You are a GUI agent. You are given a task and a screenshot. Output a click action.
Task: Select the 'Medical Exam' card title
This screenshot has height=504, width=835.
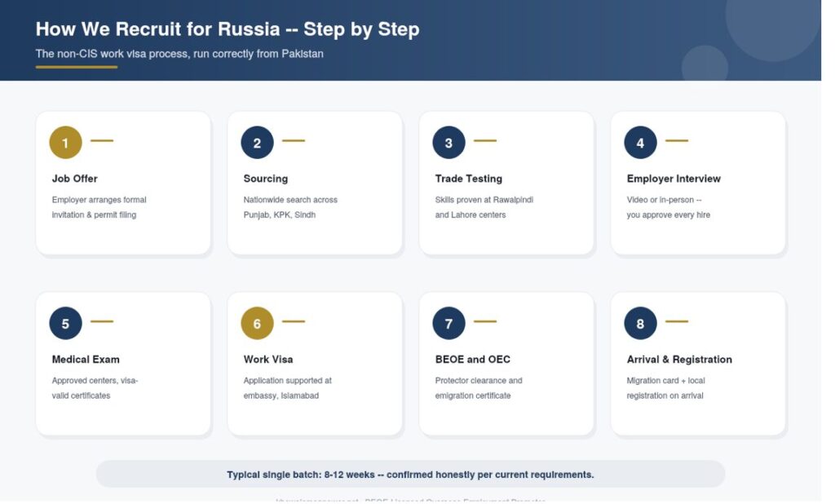(x=86, y=359)
